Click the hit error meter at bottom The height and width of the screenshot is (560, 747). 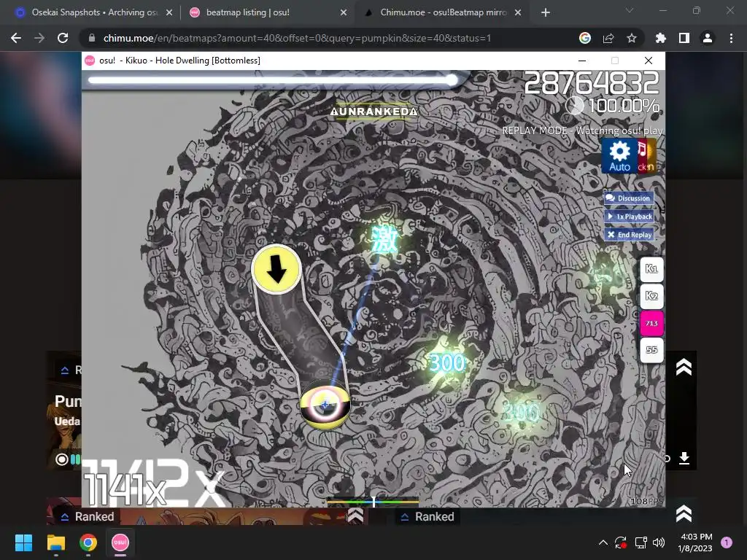(373, 502)
